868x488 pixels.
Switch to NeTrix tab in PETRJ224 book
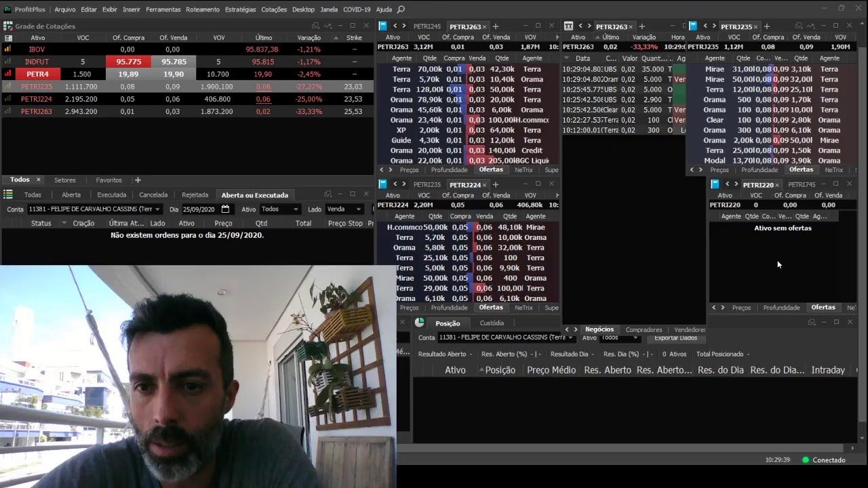pyautogui.click(x=524, y=308)
